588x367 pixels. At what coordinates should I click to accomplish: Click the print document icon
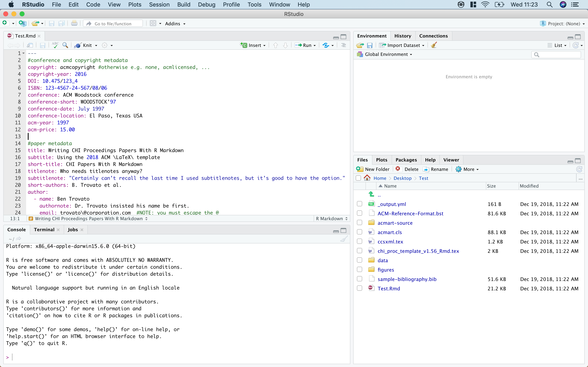74,23
